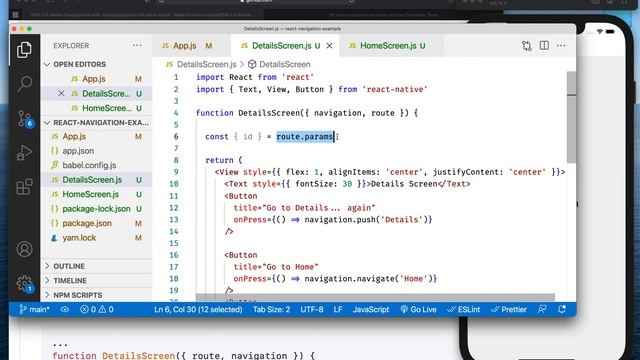Click line number 11 in gutter
The width and height of the screenshot is (640, 360).
[x=174, y=196]
